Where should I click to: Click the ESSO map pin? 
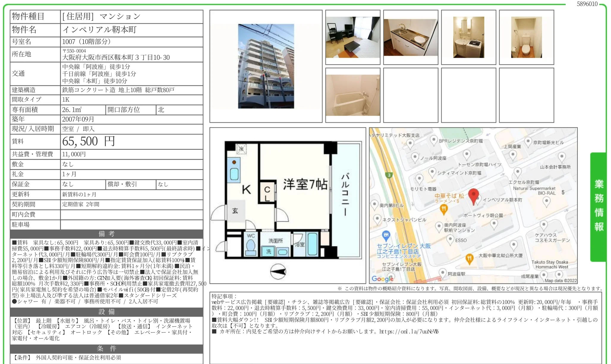pyautogui.click(x=450, y=239)
